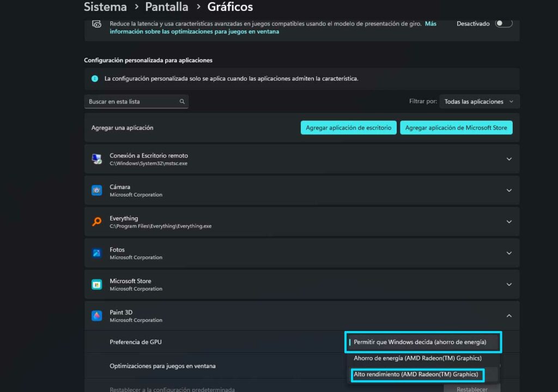Go to Pantalla breadcrumb
The image size is (558, 392).
click(167, 7)
